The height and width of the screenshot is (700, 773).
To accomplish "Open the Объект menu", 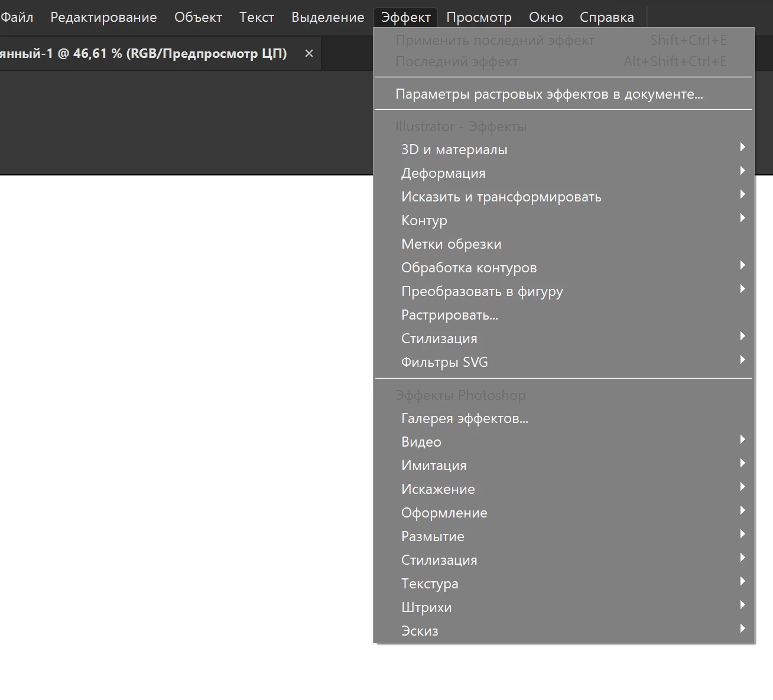I will (198, 17).
